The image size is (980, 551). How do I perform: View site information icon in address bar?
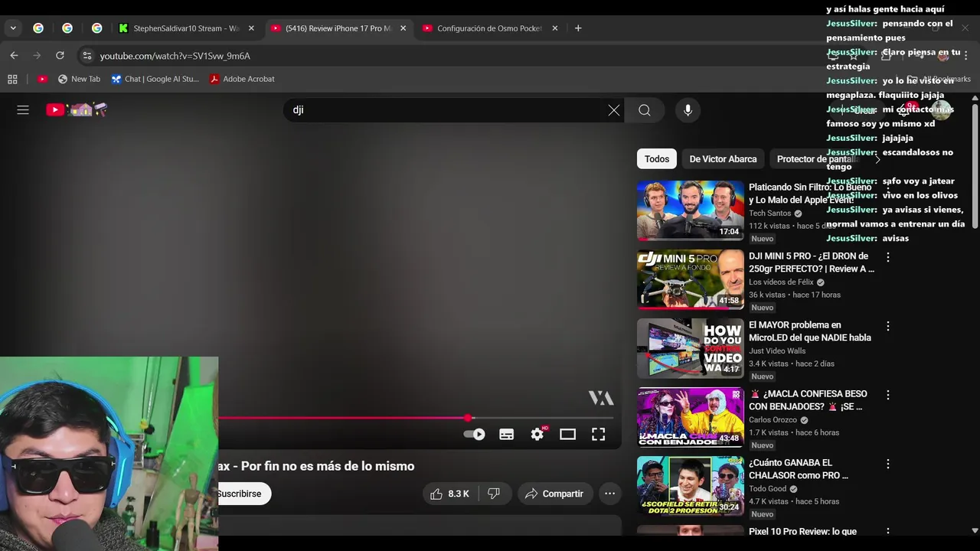coord(87,56)
